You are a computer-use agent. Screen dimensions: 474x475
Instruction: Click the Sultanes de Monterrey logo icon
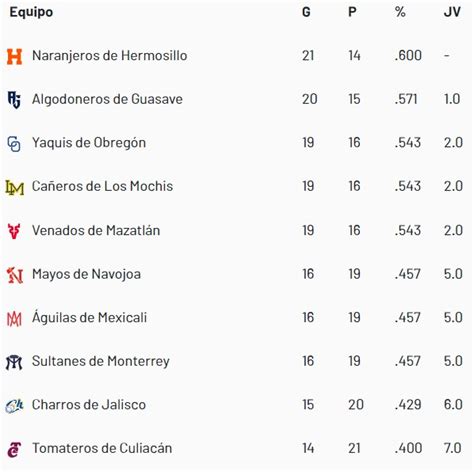[14, 362]
